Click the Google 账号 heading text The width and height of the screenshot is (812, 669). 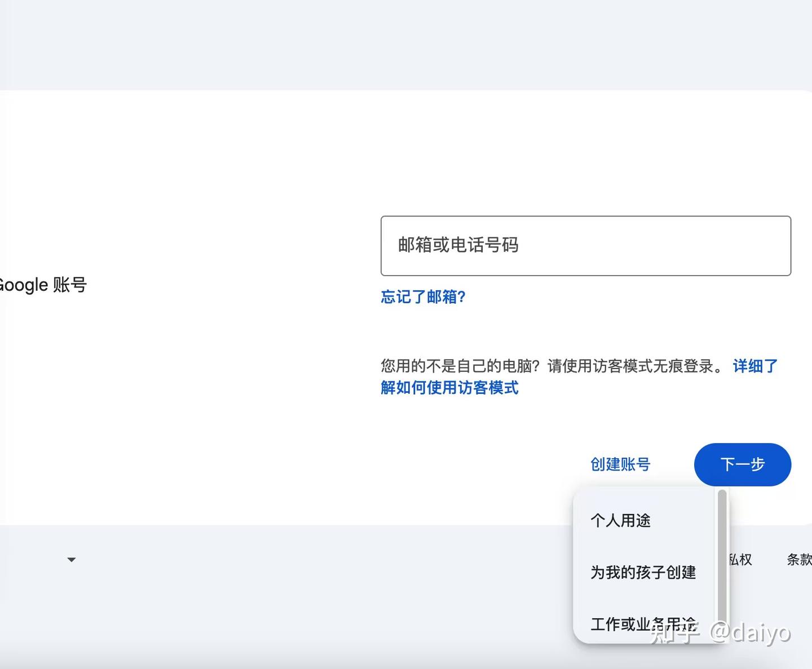pyautogui.click(x=43, y=285)
